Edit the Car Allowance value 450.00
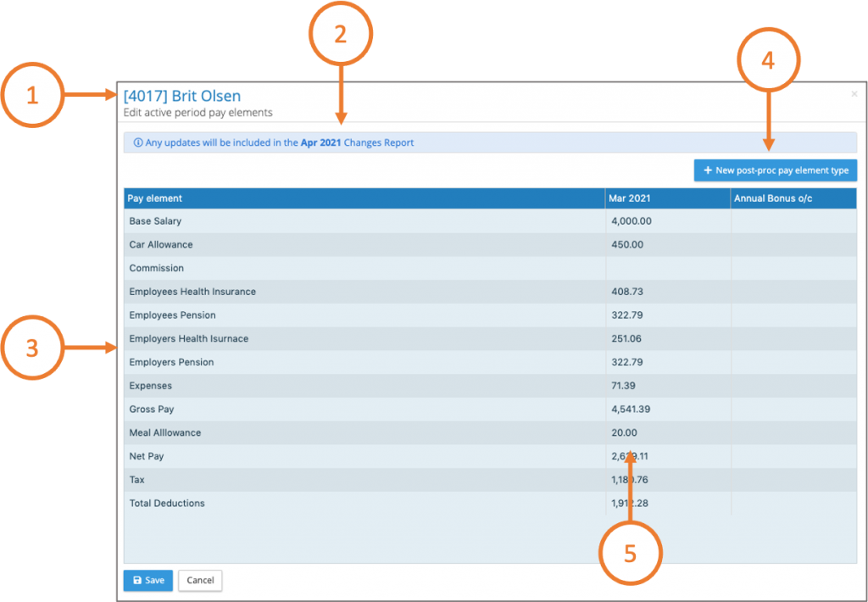This screenshot has width=868, height=602. 627,245
